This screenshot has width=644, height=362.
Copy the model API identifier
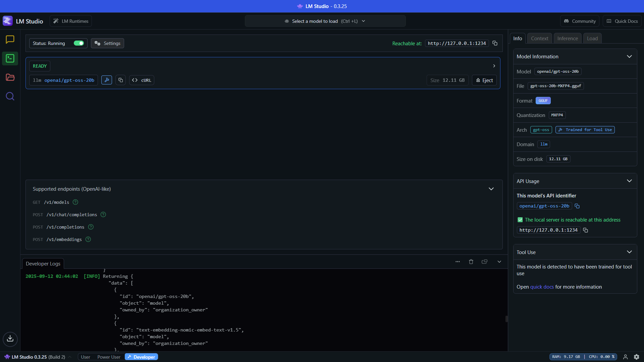[577, 206]
